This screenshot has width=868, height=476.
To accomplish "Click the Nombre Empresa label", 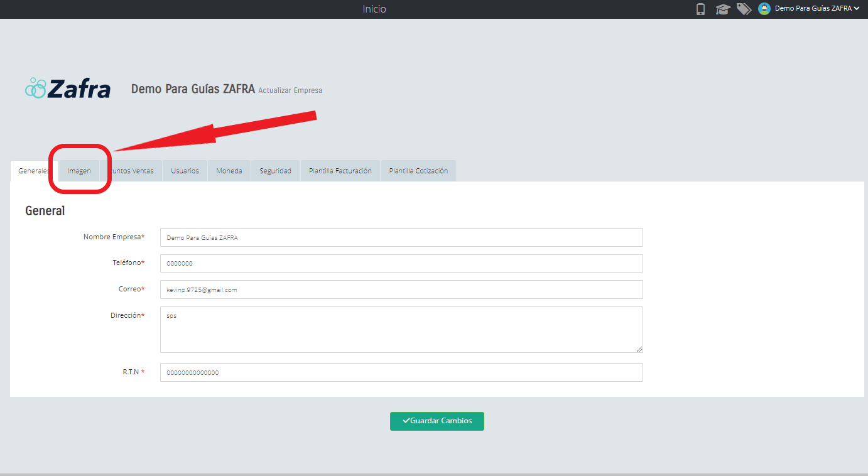I will click(114, 237).
